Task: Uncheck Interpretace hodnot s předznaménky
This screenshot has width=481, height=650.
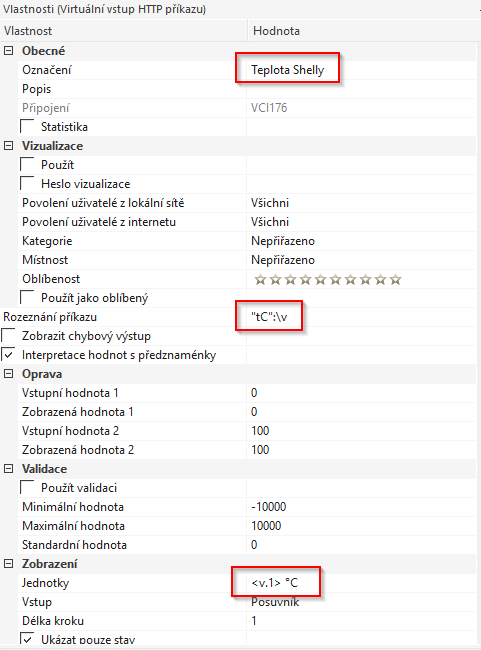Action: click(8, 355)
